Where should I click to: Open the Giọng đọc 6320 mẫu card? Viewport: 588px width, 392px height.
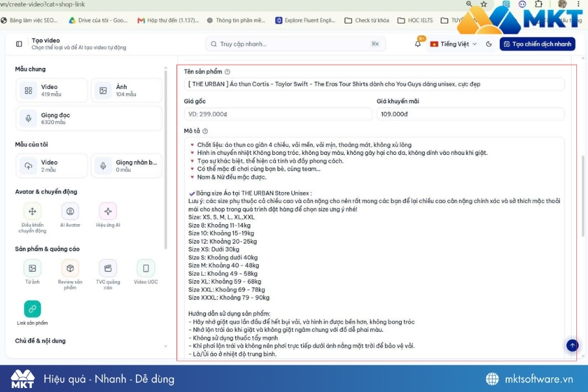(x=89, y=118)
